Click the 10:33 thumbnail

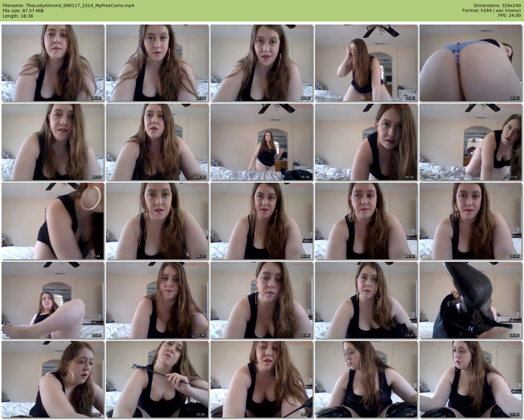coord(471,221)
